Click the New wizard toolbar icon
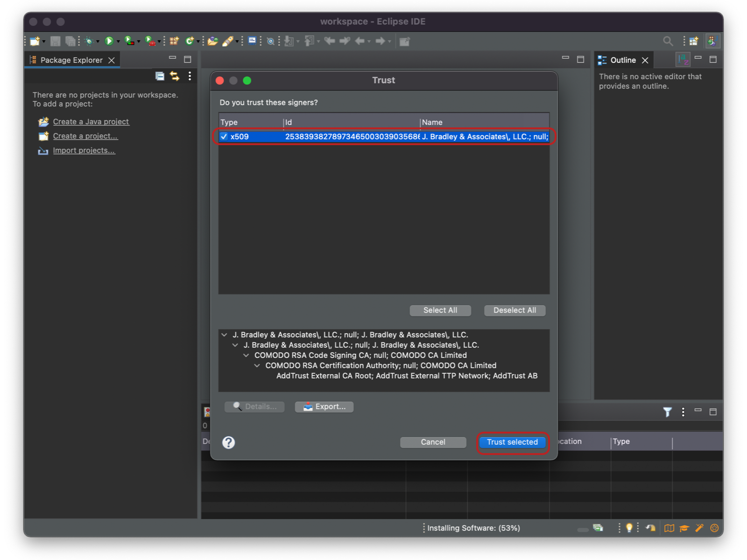 35,41
